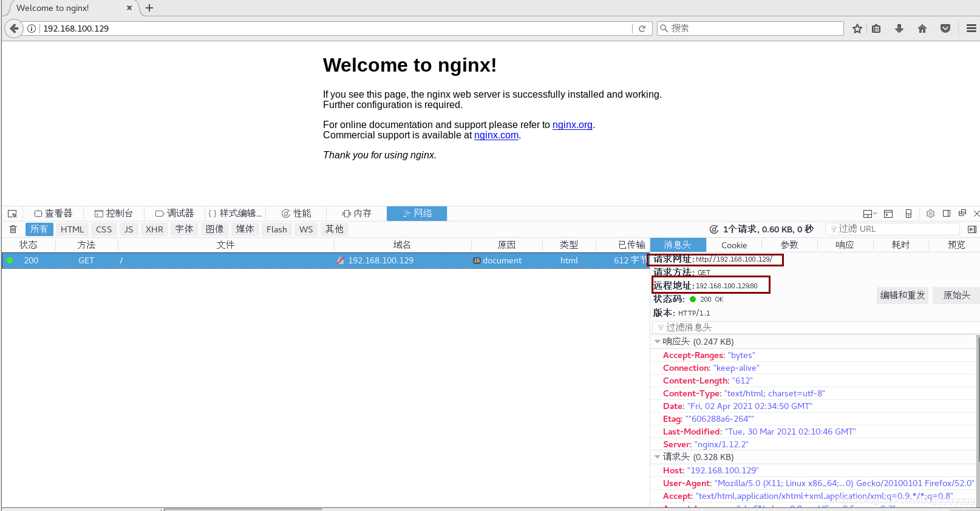Viewport: 980px width, 511px height.
Task: Collapse the 响应头 section triangle
Action: coord(657,342)
